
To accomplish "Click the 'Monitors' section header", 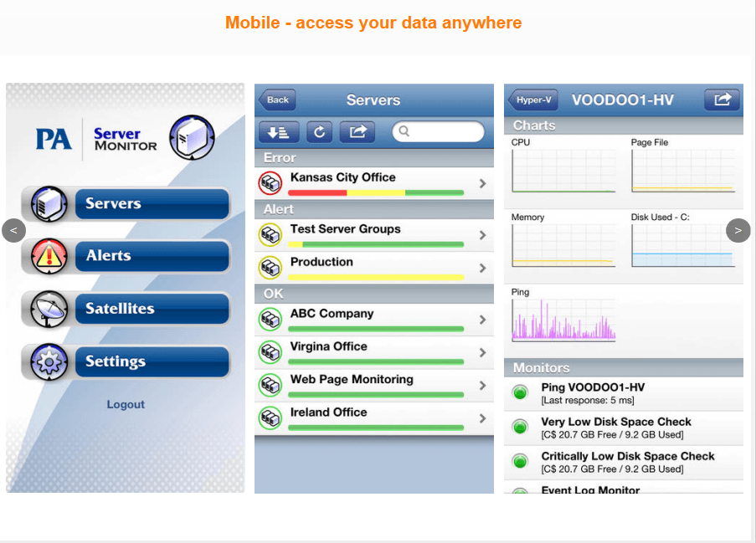I will tap(624, 367).
